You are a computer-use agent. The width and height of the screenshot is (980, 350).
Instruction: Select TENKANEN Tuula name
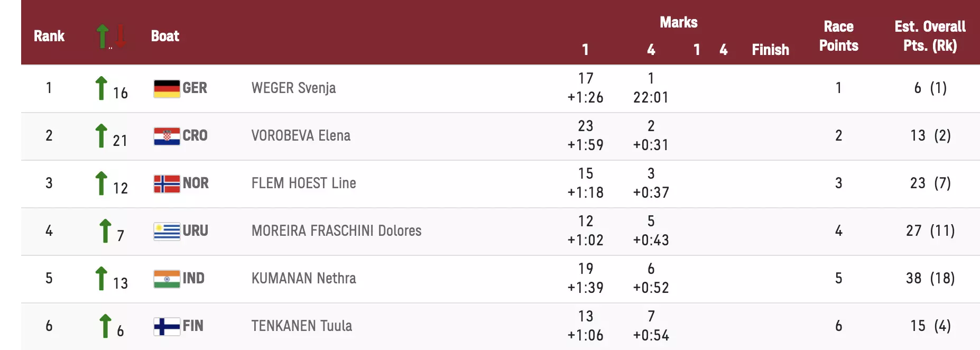pos(301,326)
